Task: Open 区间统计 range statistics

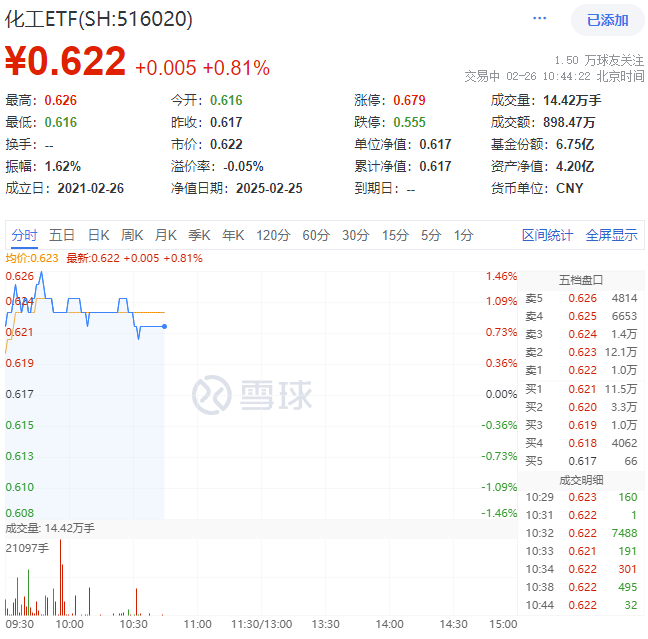Action: (x=547, y=235)
